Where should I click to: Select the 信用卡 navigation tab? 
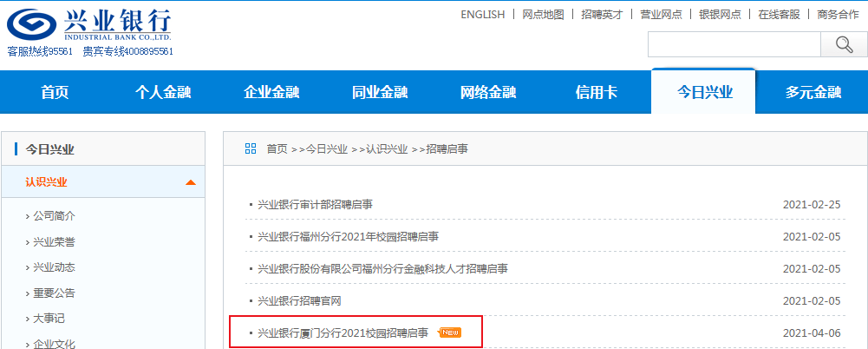(597, 93)
